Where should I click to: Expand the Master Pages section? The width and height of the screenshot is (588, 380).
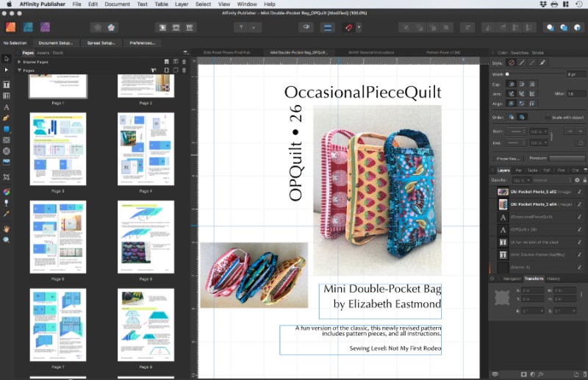tap(18, 61)
